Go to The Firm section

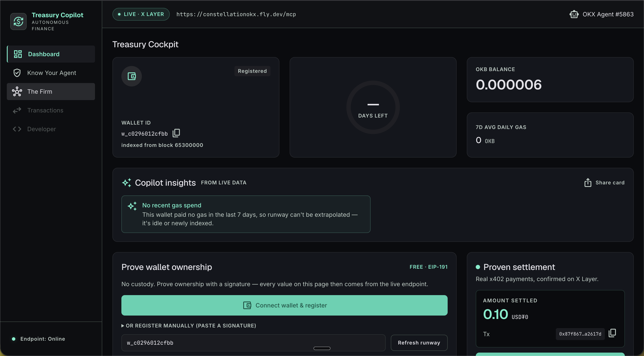point(51,92)
